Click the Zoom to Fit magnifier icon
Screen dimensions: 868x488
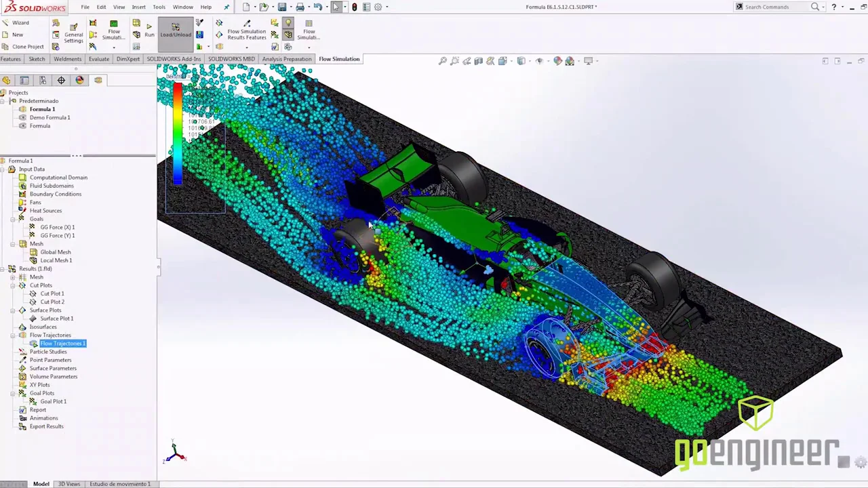point(442,61)
